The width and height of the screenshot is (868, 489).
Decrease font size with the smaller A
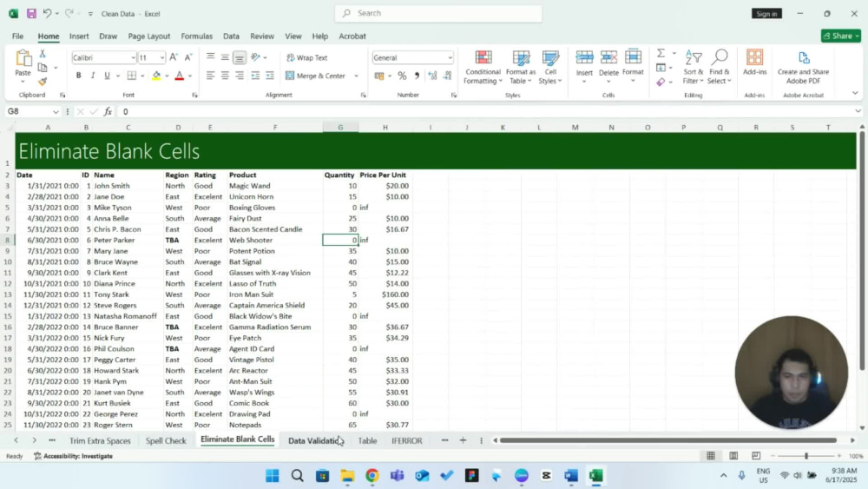click(188, 57)
